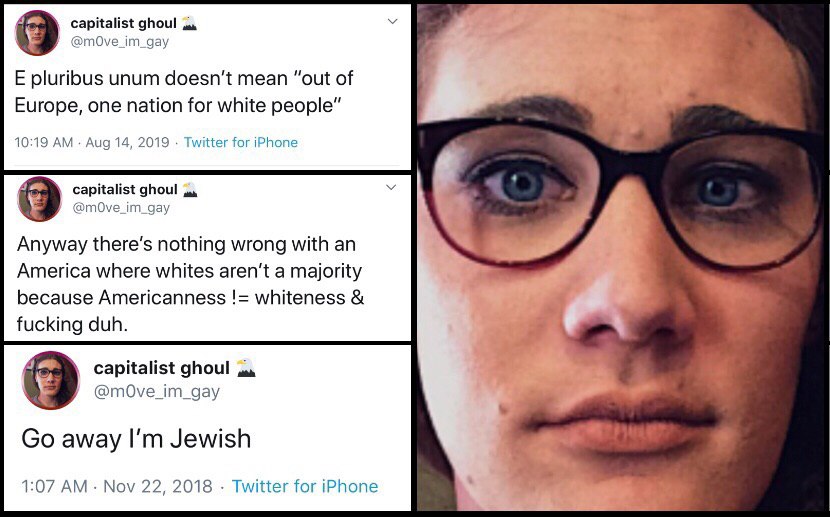Click eagle emoji in Go away tweet header
The height and width of the screenshot is (517, 830).
tap(246, 367)
